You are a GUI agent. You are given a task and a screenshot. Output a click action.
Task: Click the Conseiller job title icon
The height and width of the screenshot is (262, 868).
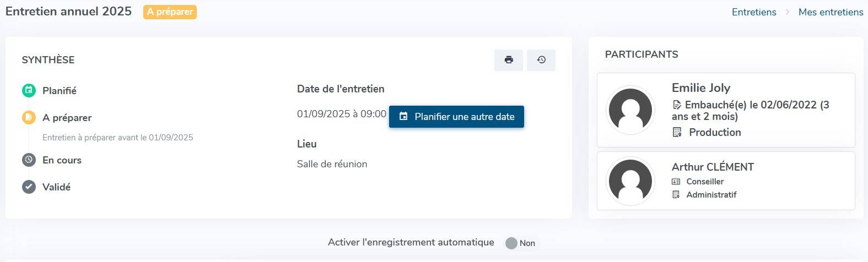(x=676, y=182)
